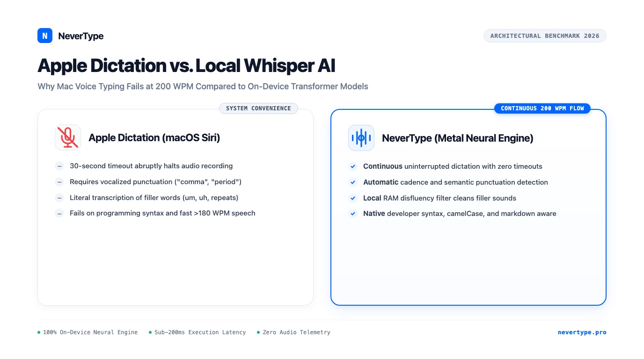Viewport: 644px width, 359px height.
Task: Click the Architectural Benchmark 2026 badge
Action: click(545, 36)
